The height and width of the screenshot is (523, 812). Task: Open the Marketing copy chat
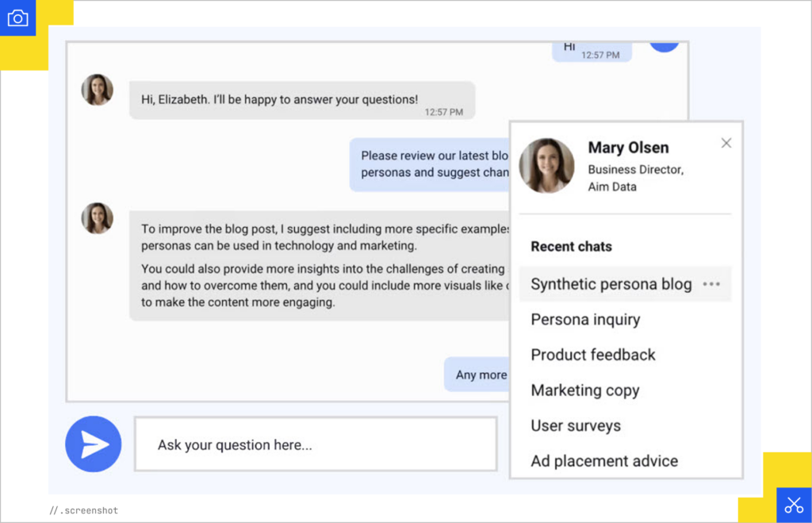585,390
